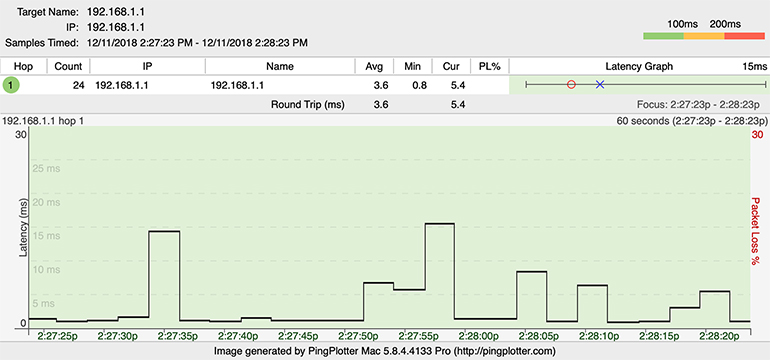Click the 2:28:10p time axis tick
Viewport: 770px width, 360px height.
pyautogui.click(x=599, y=336)
